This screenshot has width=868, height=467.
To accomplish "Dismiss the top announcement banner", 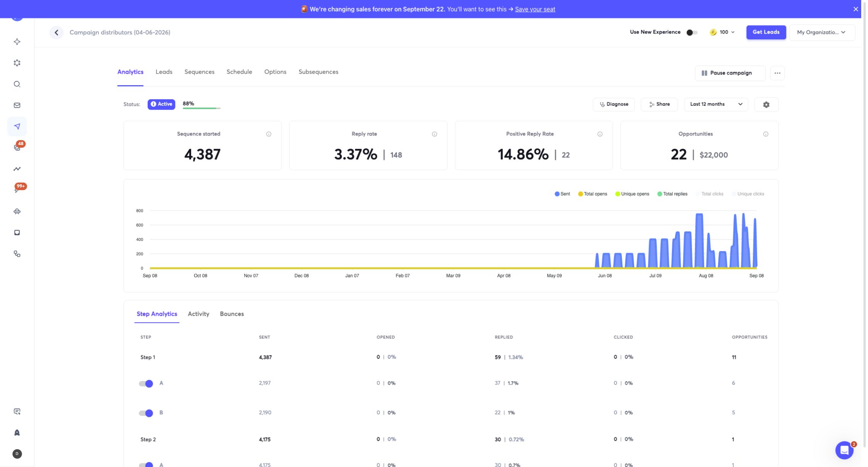I will pos(855,9).
